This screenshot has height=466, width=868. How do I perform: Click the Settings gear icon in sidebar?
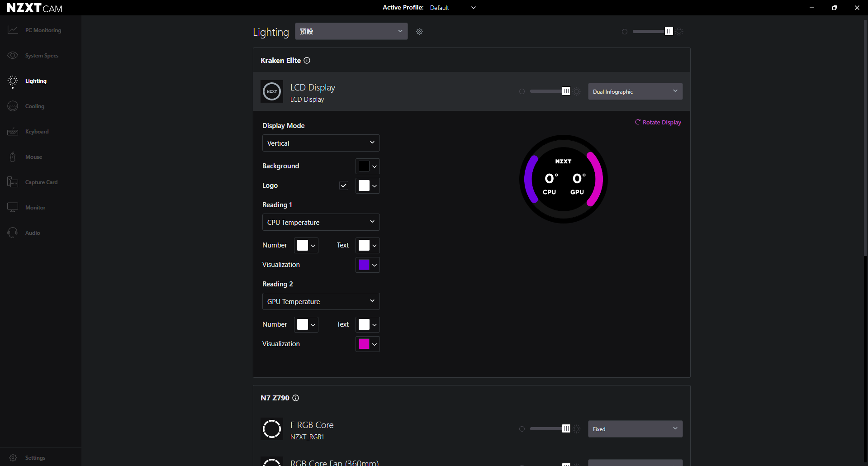click(x=13, y=457)
